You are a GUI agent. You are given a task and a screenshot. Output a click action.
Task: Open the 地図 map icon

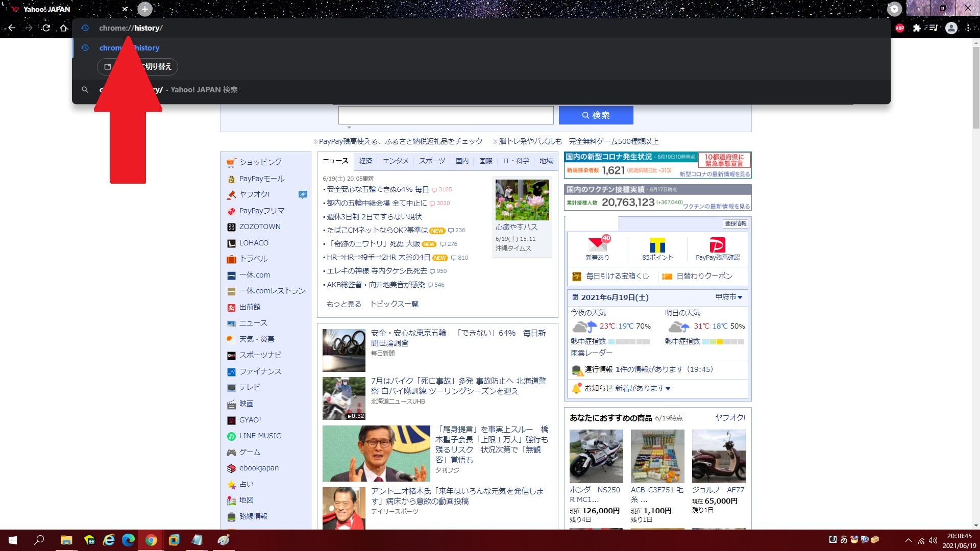231,500
